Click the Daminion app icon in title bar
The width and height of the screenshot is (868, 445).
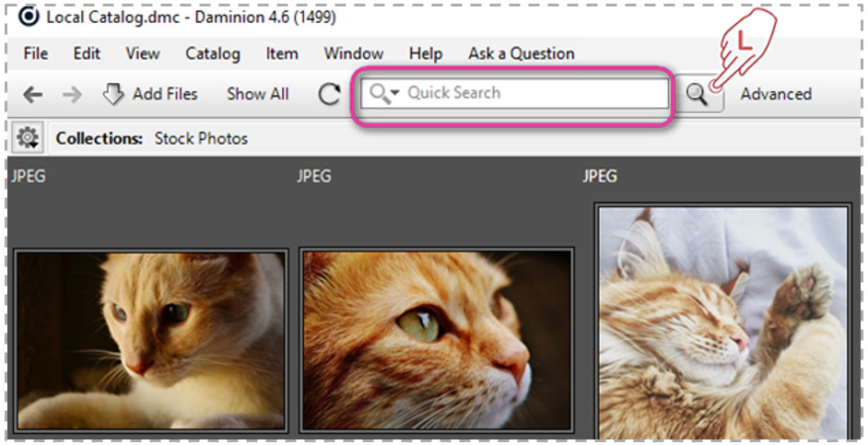(x=29, y=17)
